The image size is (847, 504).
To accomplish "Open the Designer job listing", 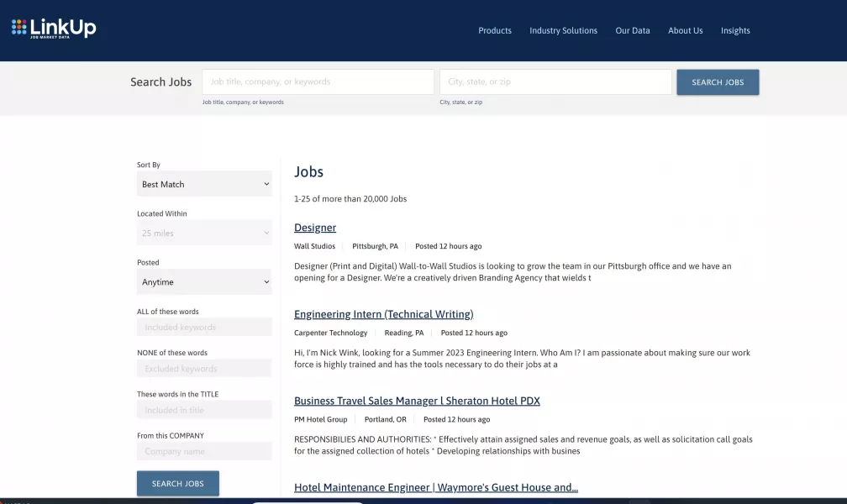I will click(x=315, y=228).
